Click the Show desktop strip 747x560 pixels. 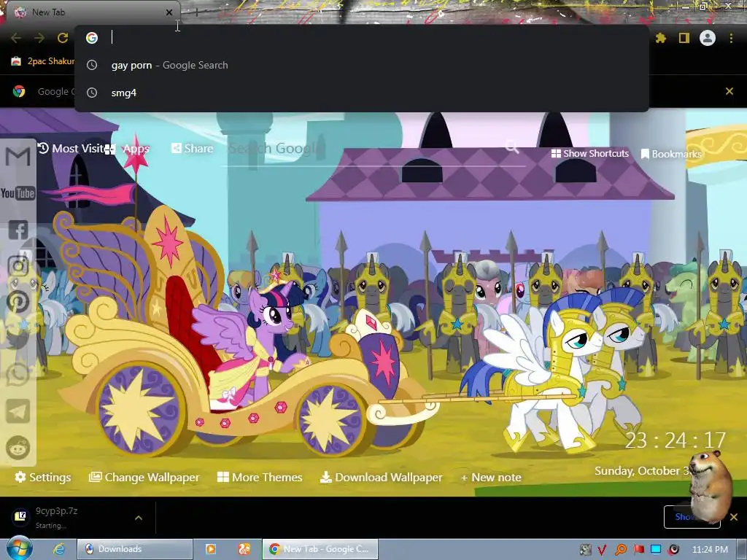pyautogui.click(x=742, y=549)
